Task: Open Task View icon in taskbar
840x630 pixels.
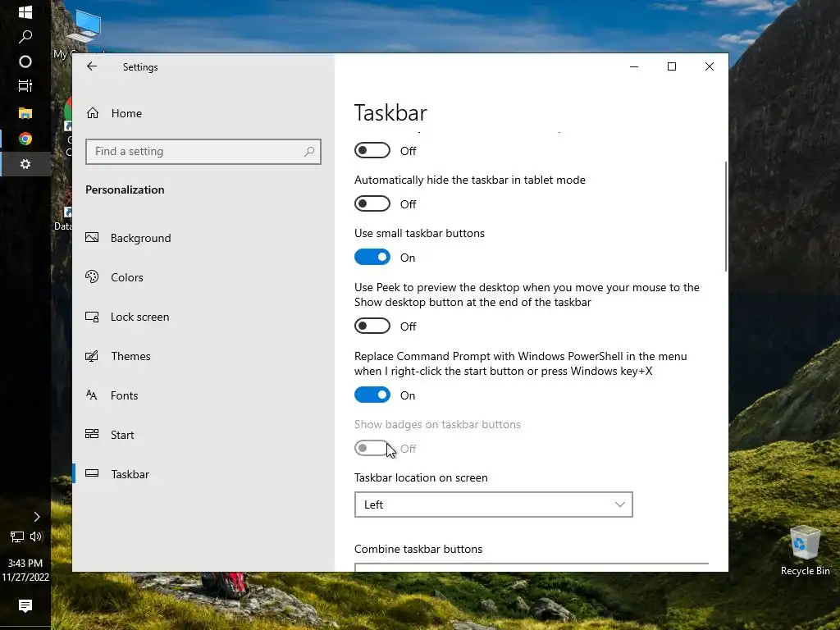Action: (25, 85)
